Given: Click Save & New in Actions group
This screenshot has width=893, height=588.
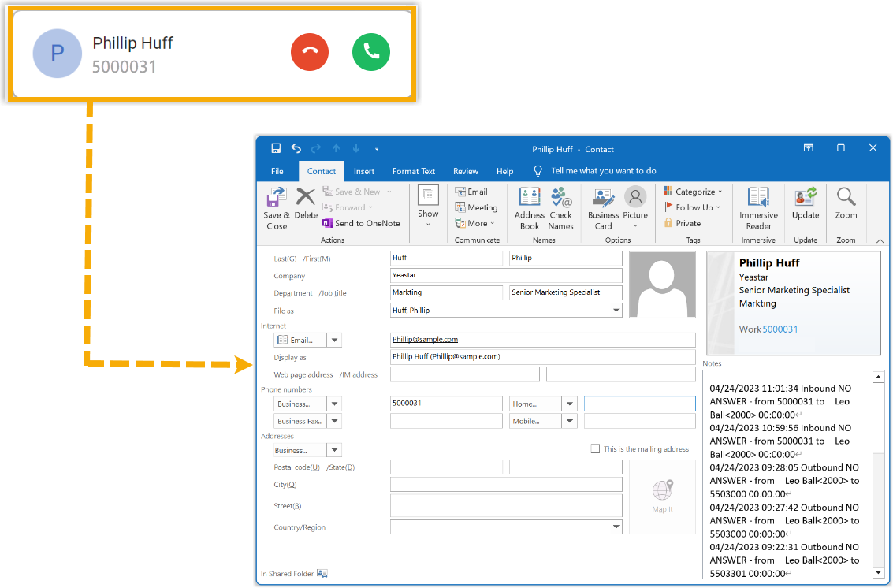Looking at the screenshot, I should [357, 192].
